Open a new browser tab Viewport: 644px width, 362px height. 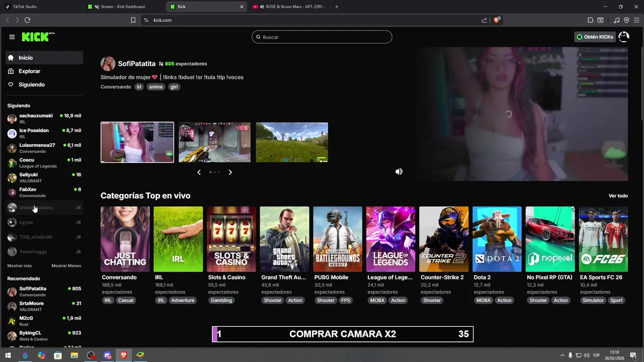click(x=337, y=7)
